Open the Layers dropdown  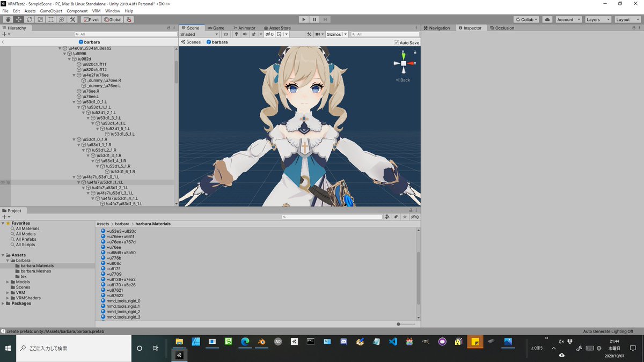(x=598, y=19)
